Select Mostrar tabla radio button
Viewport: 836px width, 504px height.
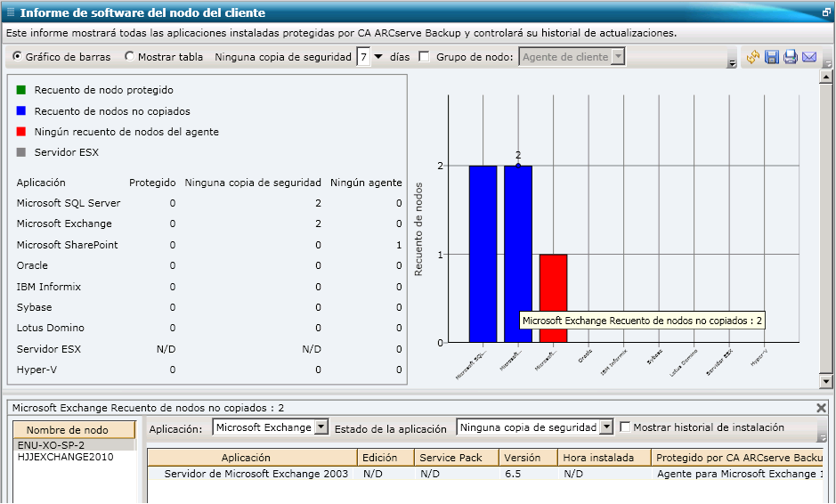[x=130, y=56]
